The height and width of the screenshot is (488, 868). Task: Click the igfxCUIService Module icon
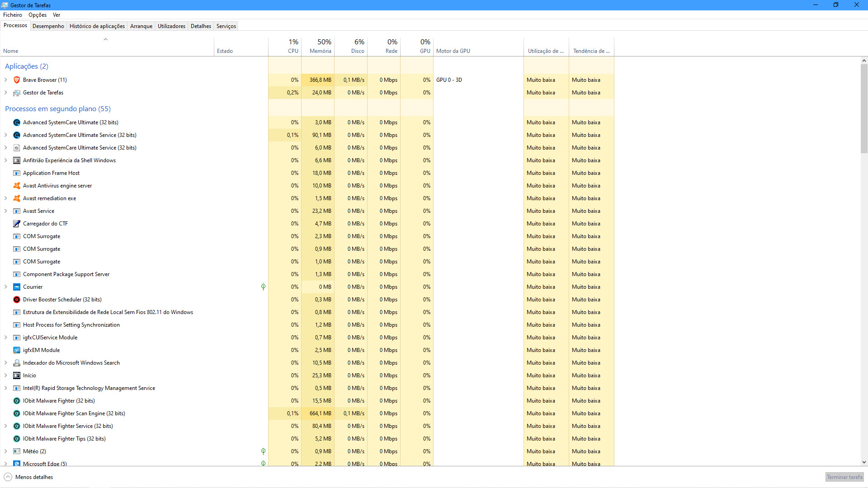tap(17, 338)
